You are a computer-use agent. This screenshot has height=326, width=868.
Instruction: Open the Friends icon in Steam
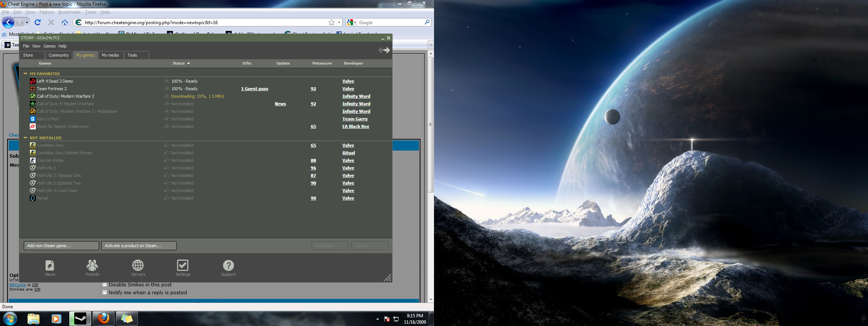tap(92, 265)
